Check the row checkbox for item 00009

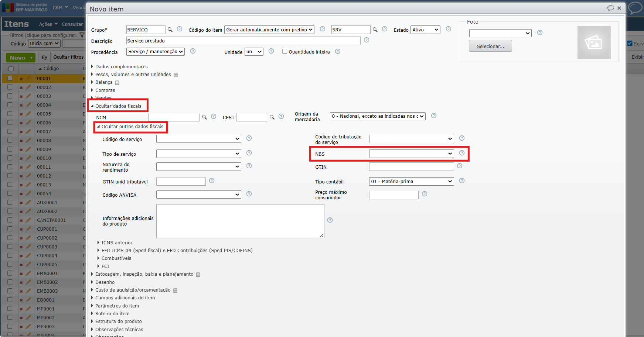[x=10, y=149]
